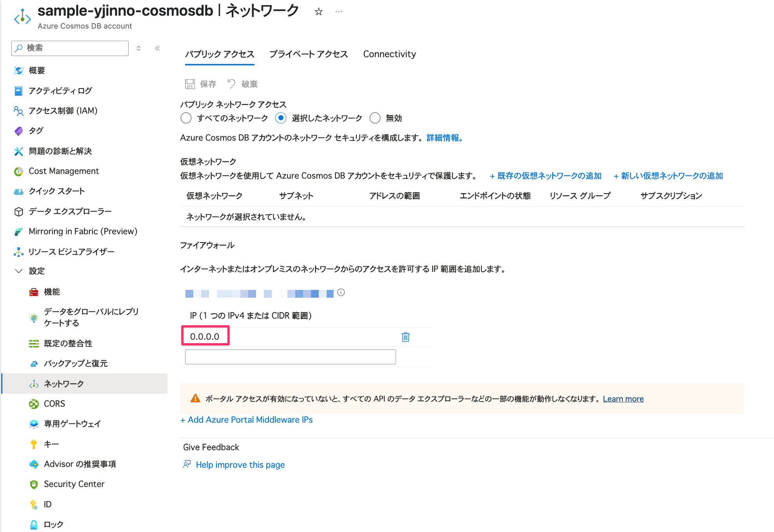The width and height of the screenshot is (774, 532).
Task: Select すべてのネットワーク radio button
Action: [x=186, y=118]
